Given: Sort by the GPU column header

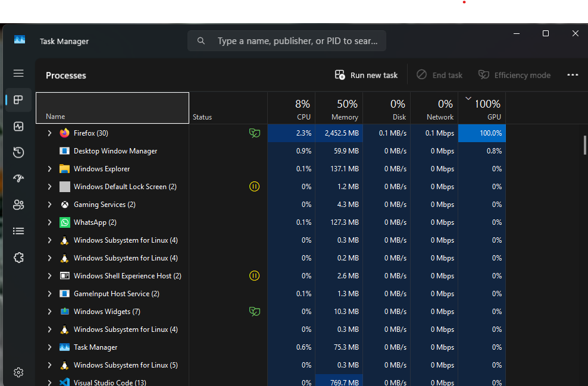Looking at the screenshot, I should point(482,108).
